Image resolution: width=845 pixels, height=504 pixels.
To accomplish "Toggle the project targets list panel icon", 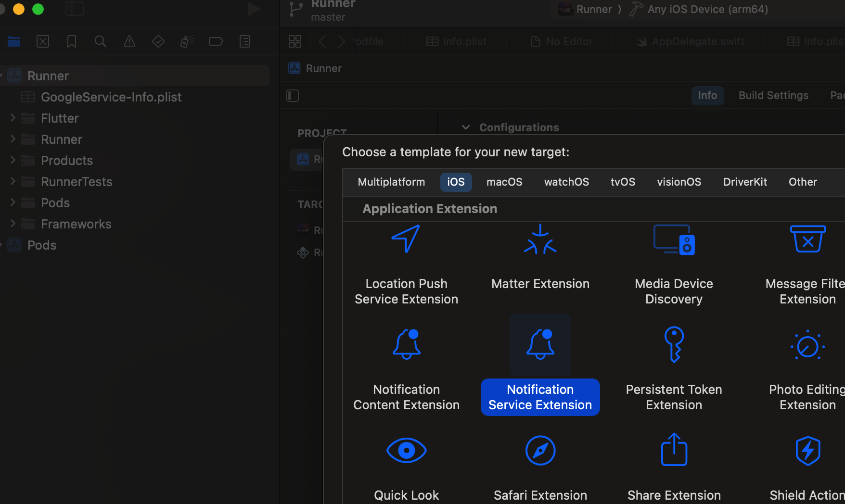I will pyautogui.click(x=293, y=96).
